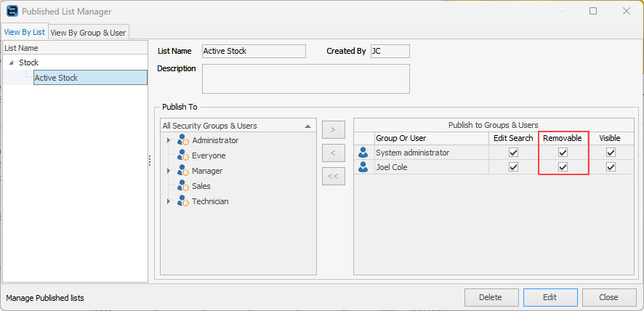
Task: Click the Manager security group icon
Action: pyautogui.click(x=182, y=171)
